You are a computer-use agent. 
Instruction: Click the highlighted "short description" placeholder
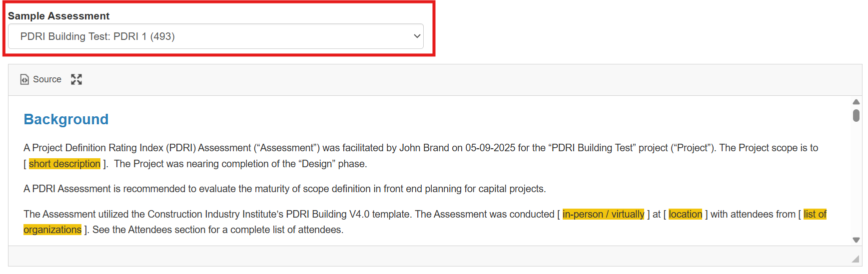64,164
